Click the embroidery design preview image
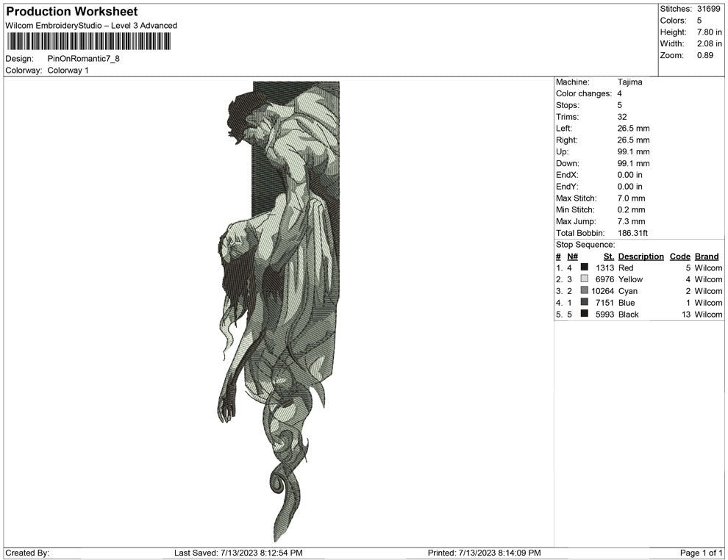Viewport: 728px width, 560px height. pos(279,311)
